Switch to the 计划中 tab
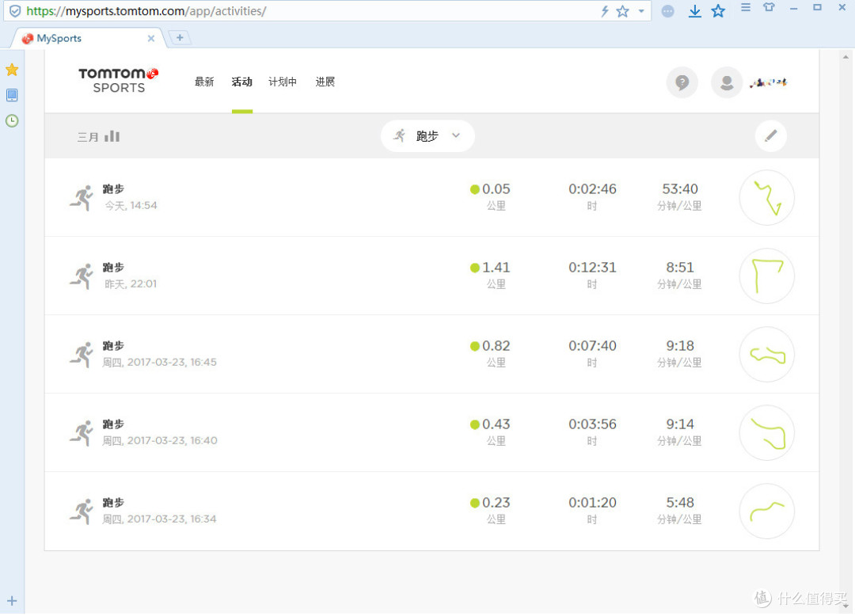Image resolution: width=855 pixels, height=616 pixels. [x=283, y=82]
